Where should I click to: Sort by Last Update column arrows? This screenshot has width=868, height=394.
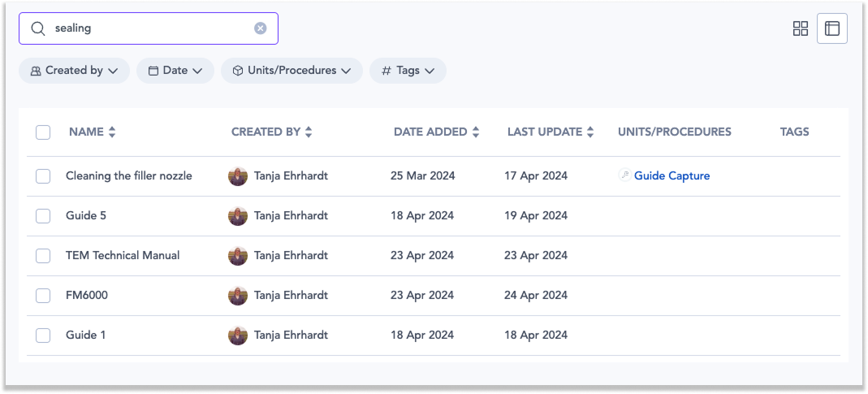pyautogui.click(x=590, y=132)
